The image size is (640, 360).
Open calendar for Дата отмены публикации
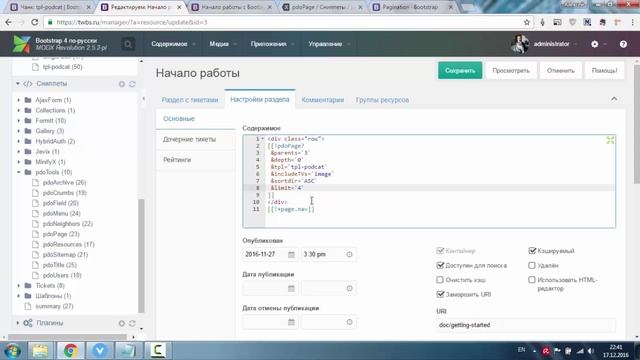(291, 322)
